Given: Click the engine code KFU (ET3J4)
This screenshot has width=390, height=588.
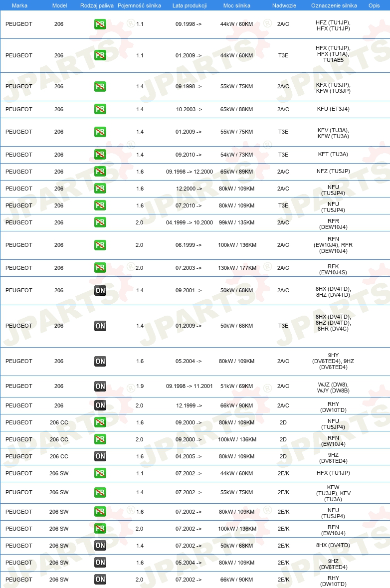Looking at the screenshot, I should (333, 109).
